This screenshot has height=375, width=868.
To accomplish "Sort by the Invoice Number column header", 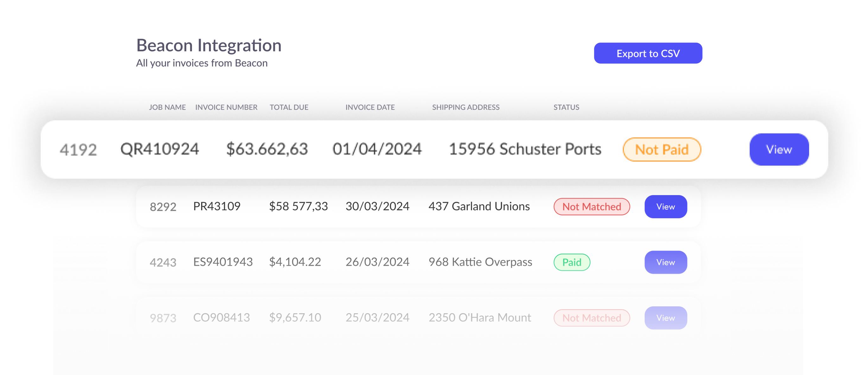I will tap(226, 107).
